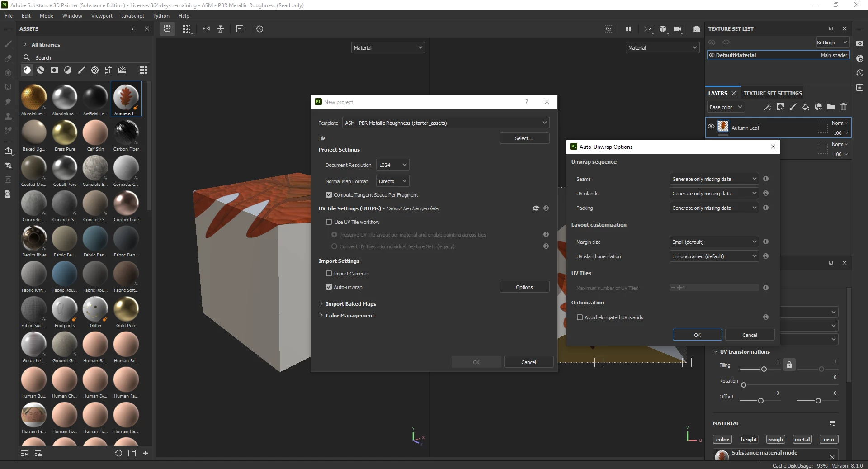Click the symmetry mirror icon in viewport toolbar
Screen dimensions: 868x469
pos(206,29)
